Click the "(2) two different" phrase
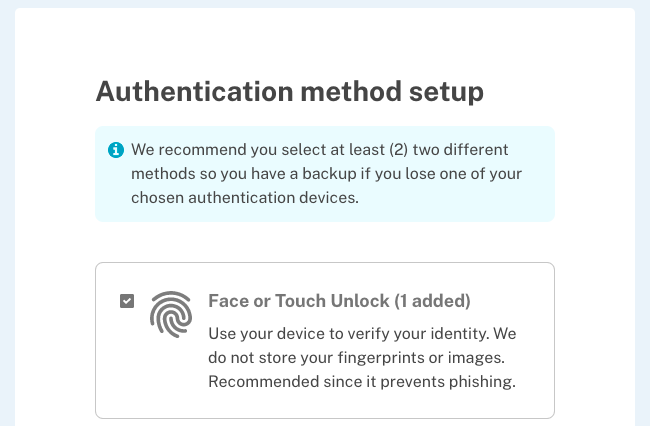The image size is (650, 426). coord(450,150)
